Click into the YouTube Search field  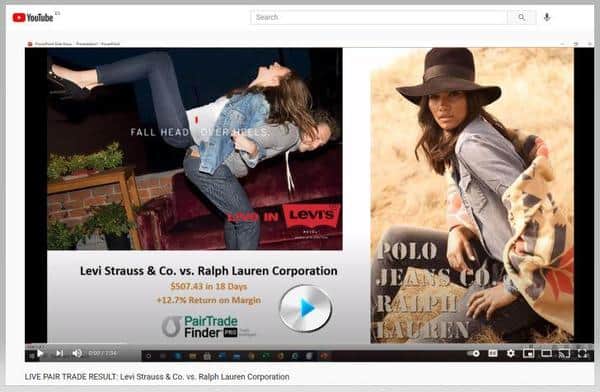pyautogui.click(x=379, y=17)
